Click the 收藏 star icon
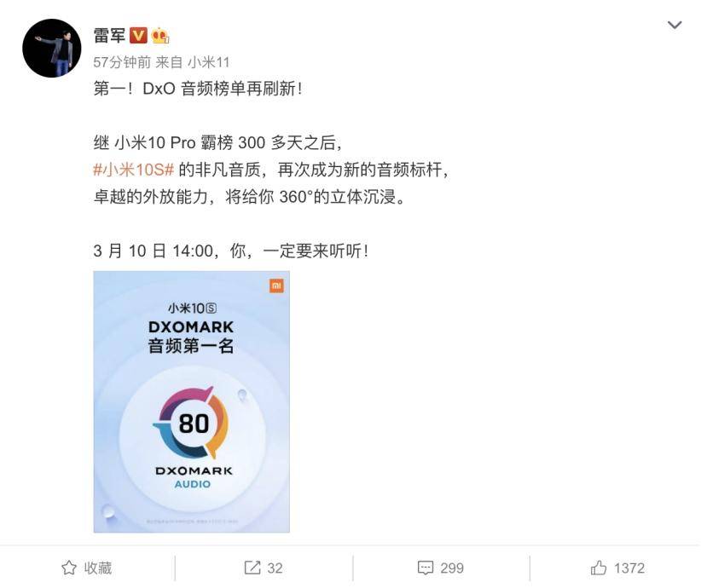Screen dimensions: 701x588 click(x=69, y=568)
